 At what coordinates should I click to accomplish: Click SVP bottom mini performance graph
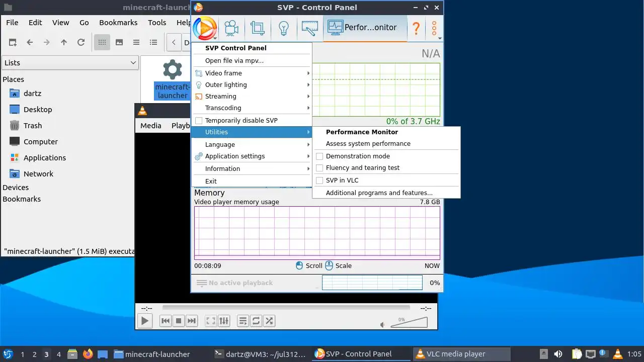(x=372, y=283)
